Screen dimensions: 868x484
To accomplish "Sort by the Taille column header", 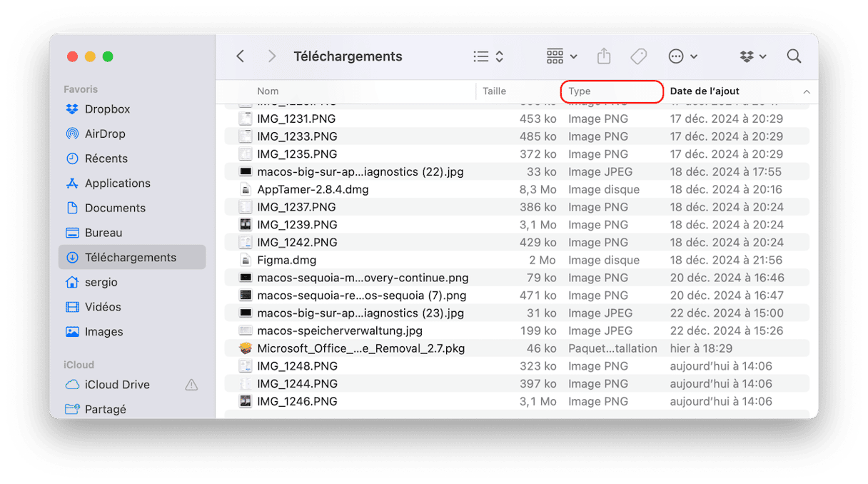I will pos(495,91).
